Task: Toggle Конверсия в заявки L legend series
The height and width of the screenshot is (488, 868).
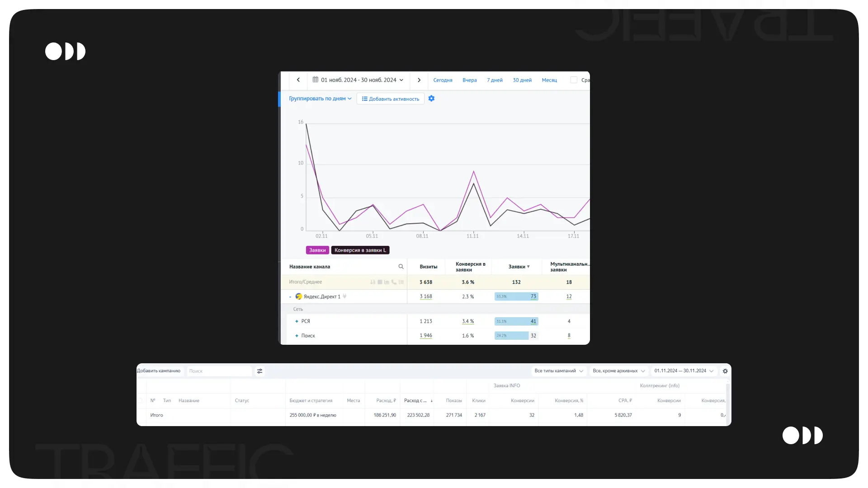Action: 360,250
